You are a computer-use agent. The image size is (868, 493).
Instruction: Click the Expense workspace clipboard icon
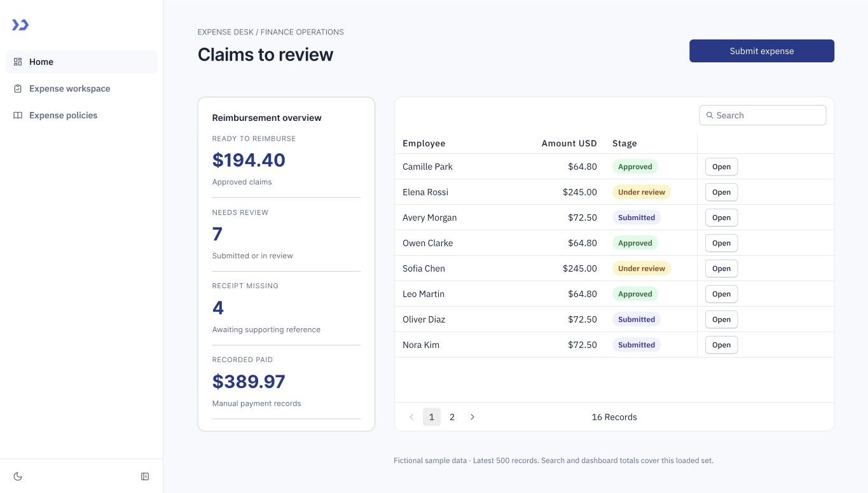[18, 88]
